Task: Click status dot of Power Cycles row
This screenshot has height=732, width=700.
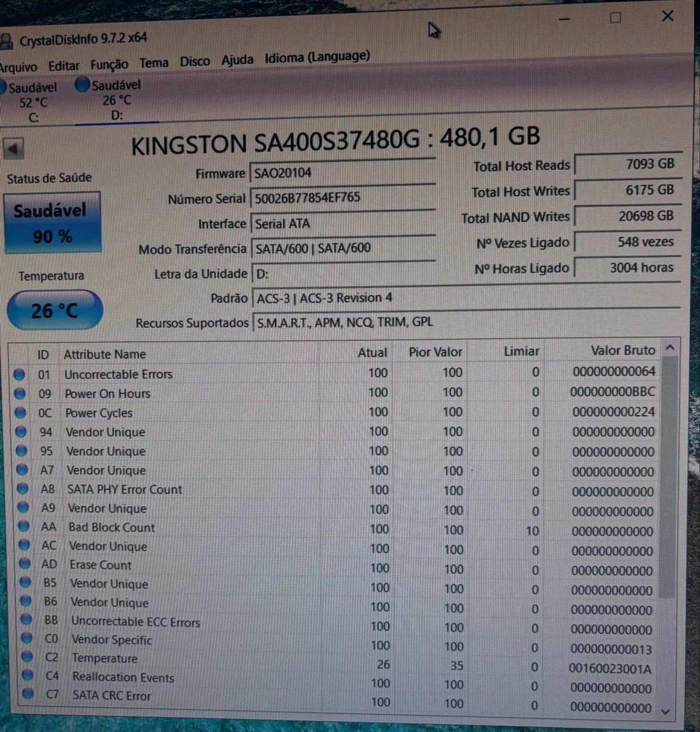Action: (x=20, y=412)
